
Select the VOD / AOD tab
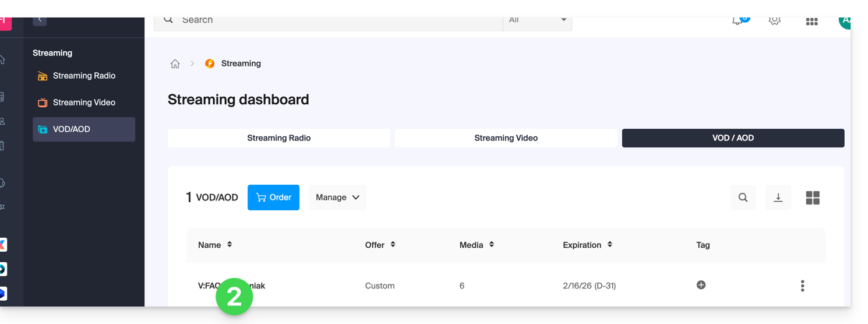[733, 138]
